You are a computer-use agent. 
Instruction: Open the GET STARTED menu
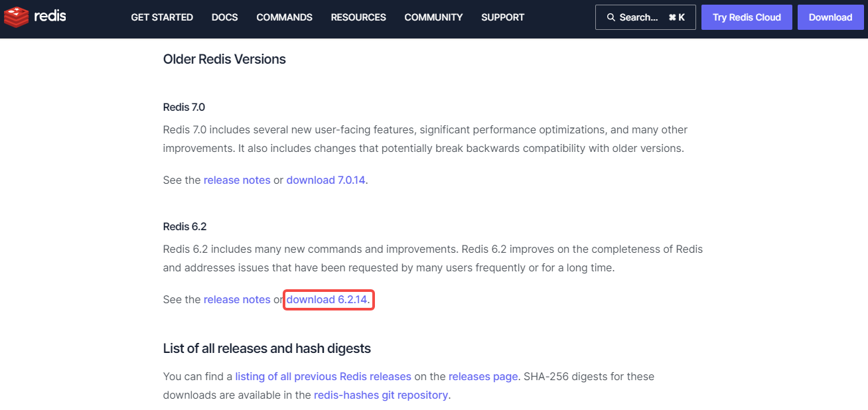pos(162,17)
